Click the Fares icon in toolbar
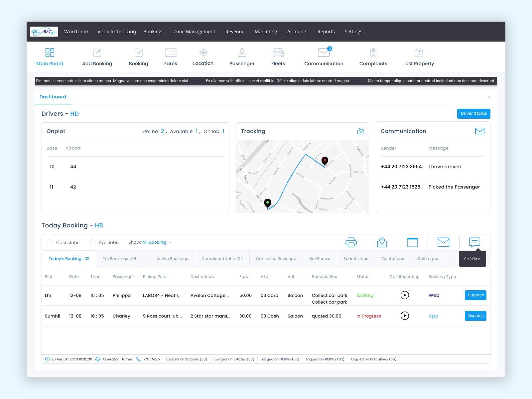The height and width of the screenshot is (399, 532). [x=171, y=53]
